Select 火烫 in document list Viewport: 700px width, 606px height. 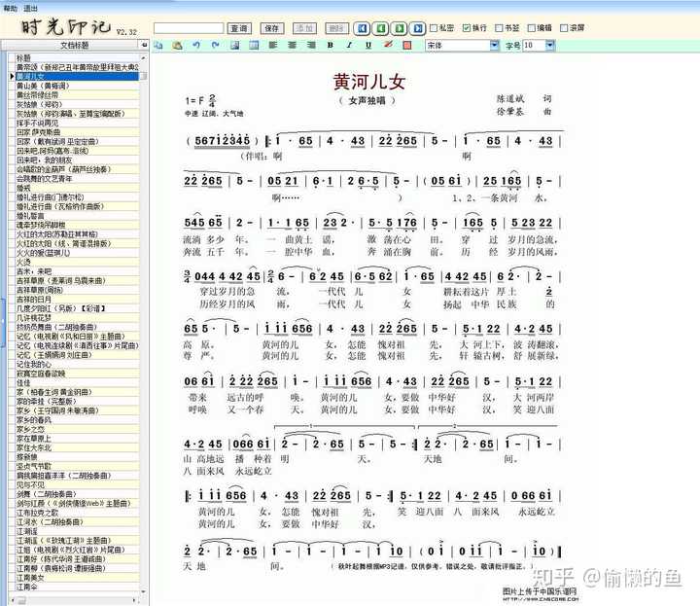pos(78,262)
